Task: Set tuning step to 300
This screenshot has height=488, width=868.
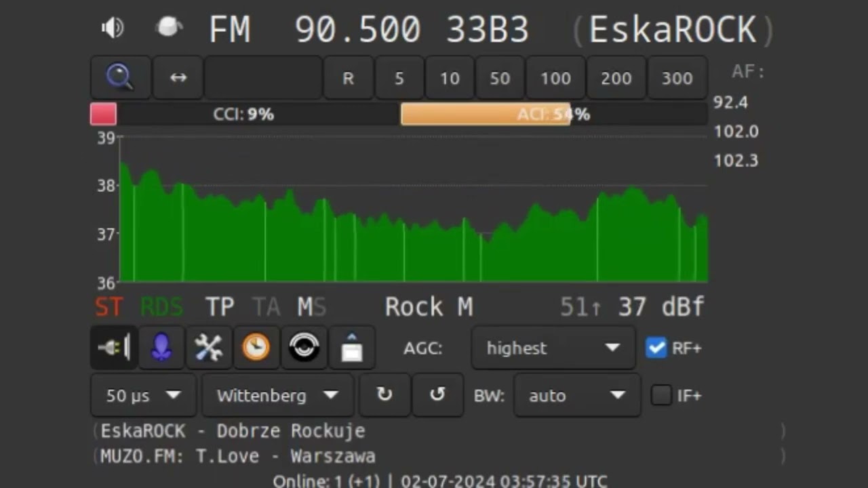Action: coord(677,78)
